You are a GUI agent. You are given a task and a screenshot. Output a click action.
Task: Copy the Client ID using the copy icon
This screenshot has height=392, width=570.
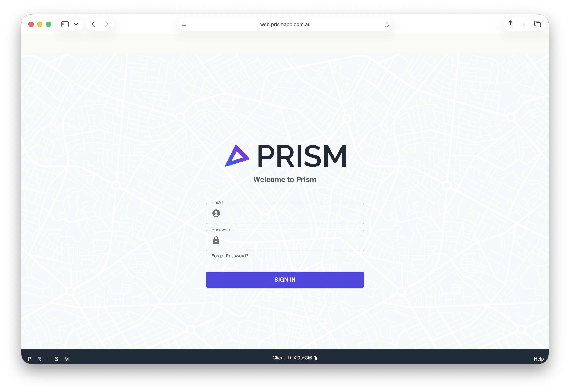pos(316,358)
